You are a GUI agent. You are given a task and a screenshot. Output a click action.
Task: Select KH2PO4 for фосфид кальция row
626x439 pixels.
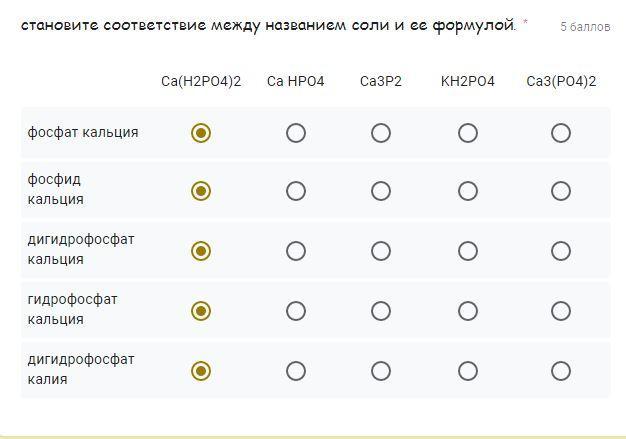click(468, 191)
